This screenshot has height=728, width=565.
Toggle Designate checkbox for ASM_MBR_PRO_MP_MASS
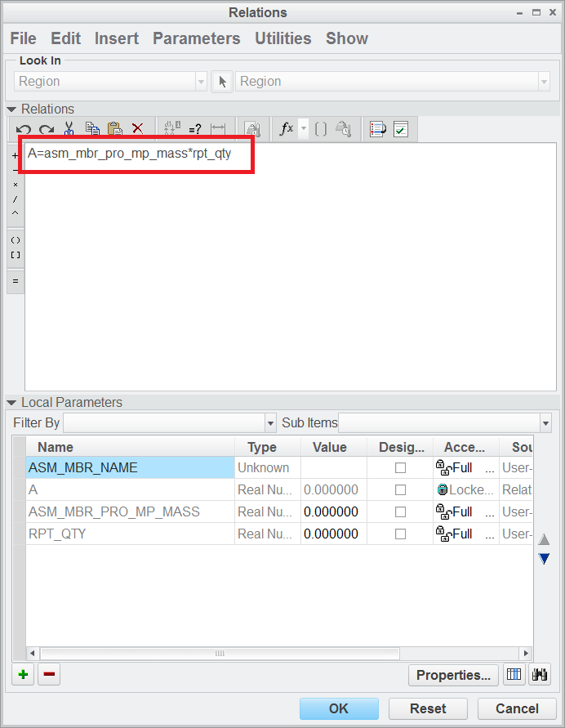(x=400, y=512)
